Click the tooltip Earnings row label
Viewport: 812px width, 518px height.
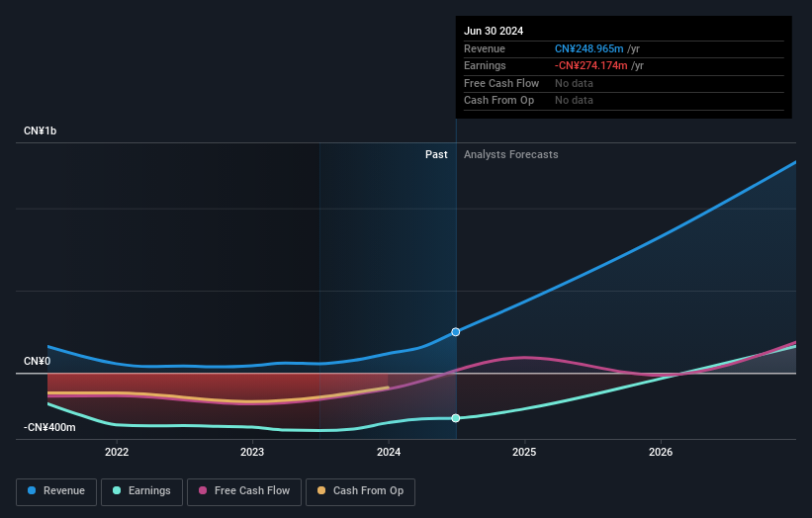[485, 65]
